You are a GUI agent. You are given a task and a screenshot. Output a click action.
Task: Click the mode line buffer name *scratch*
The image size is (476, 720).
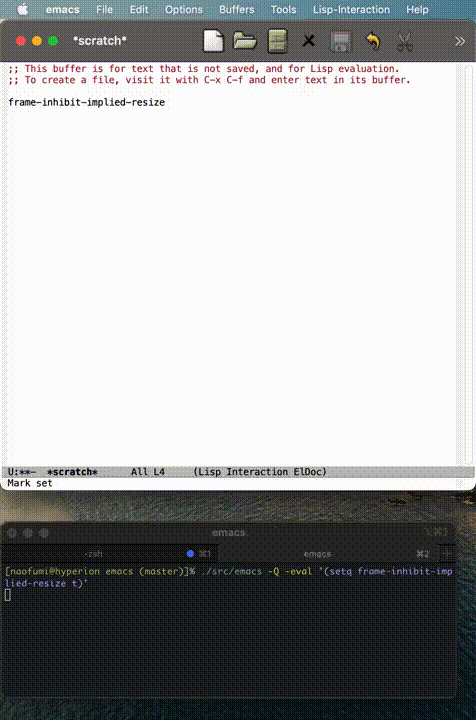click(72, 472)
